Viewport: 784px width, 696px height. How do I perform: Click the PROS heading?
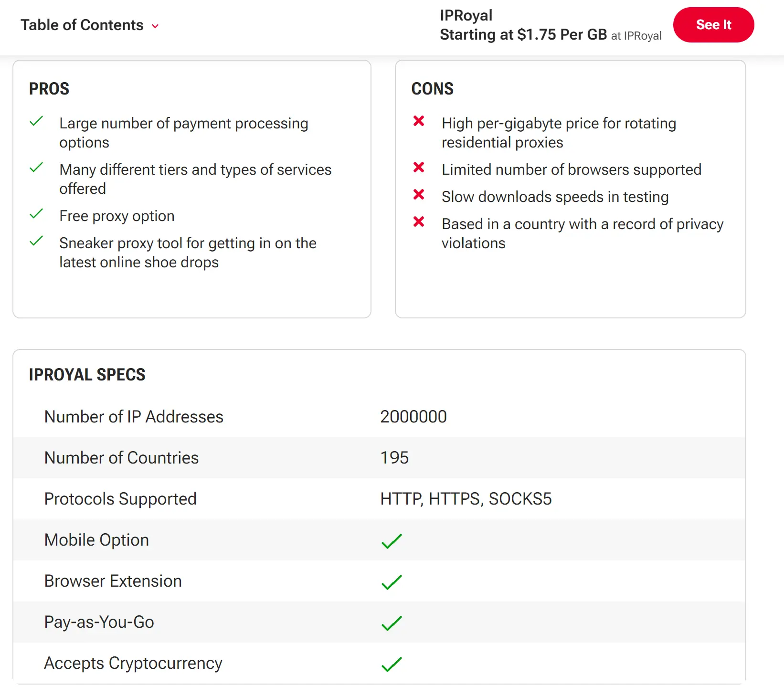click(49, 89)
